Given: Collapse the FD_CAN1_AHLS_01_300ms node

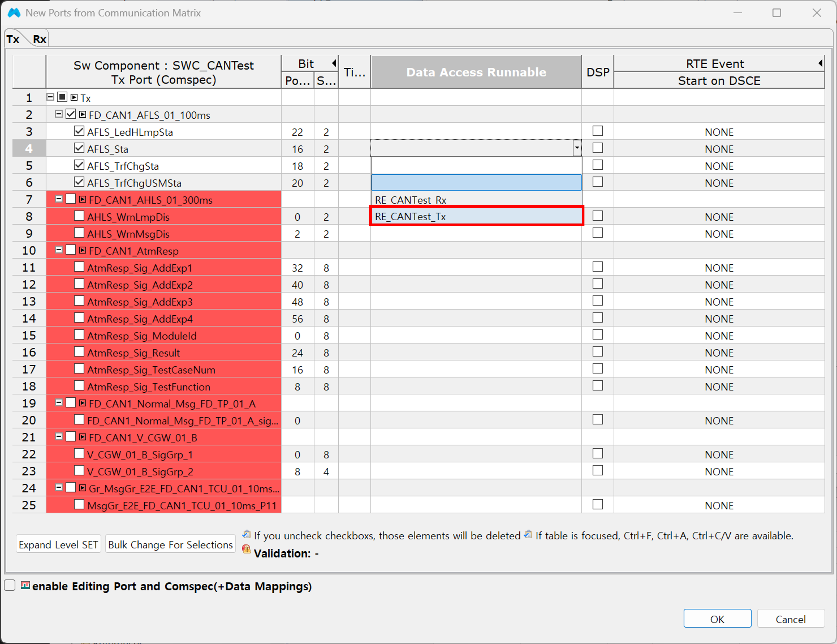Looking at the screenshot, I should pos(58,199).
